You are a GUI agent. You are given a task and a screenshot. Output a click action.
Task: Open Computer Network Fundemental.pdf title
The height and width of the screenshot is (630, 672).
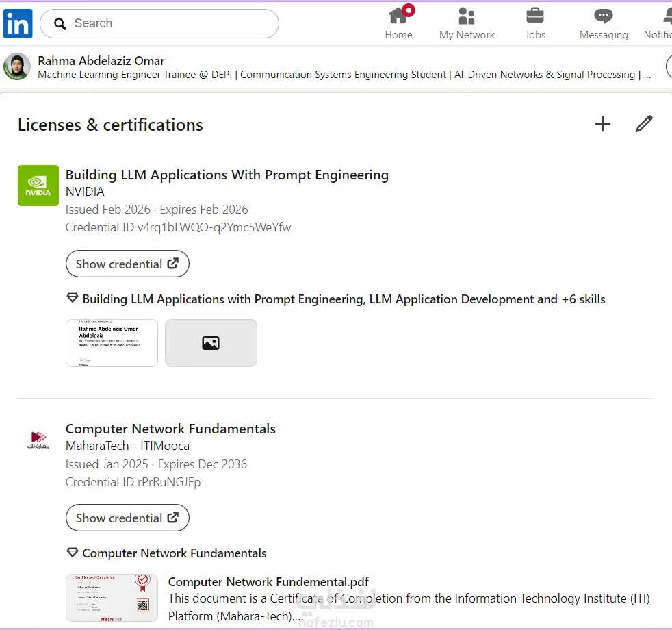[x=268, y=582]
